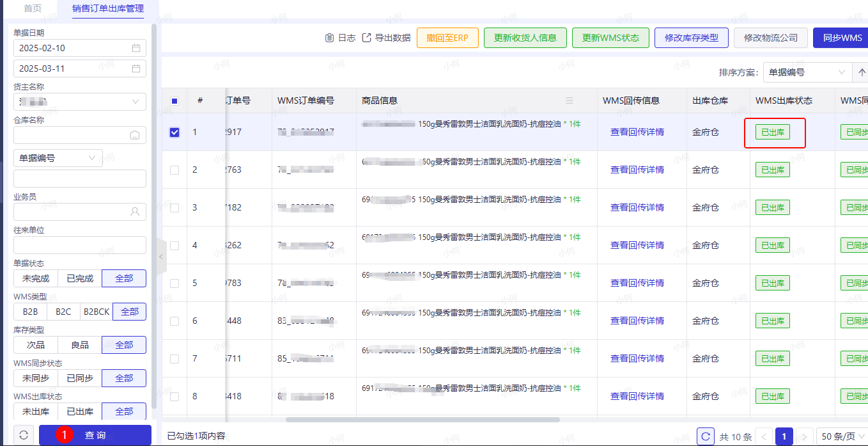Switch to 首页 tab
This screenshot has width=868, height=446.
33,9
